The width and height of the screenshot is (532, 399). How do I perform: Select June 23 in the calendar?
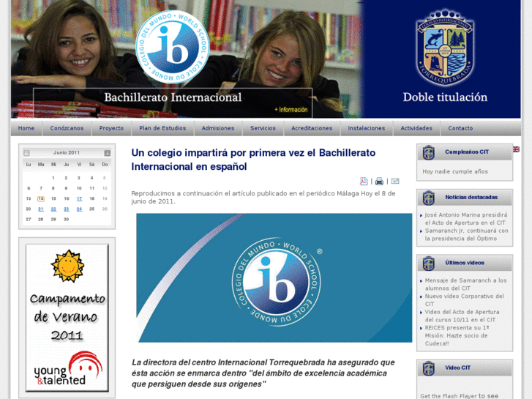pyautogui.click(x=66, y=209)
